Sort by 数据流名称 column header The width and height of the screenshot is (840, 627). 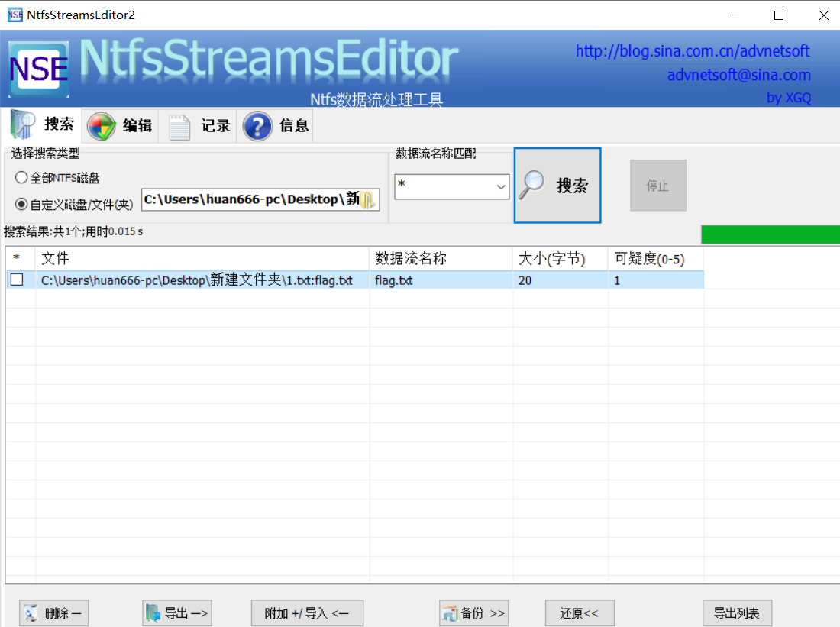click(x=441, y=258)
